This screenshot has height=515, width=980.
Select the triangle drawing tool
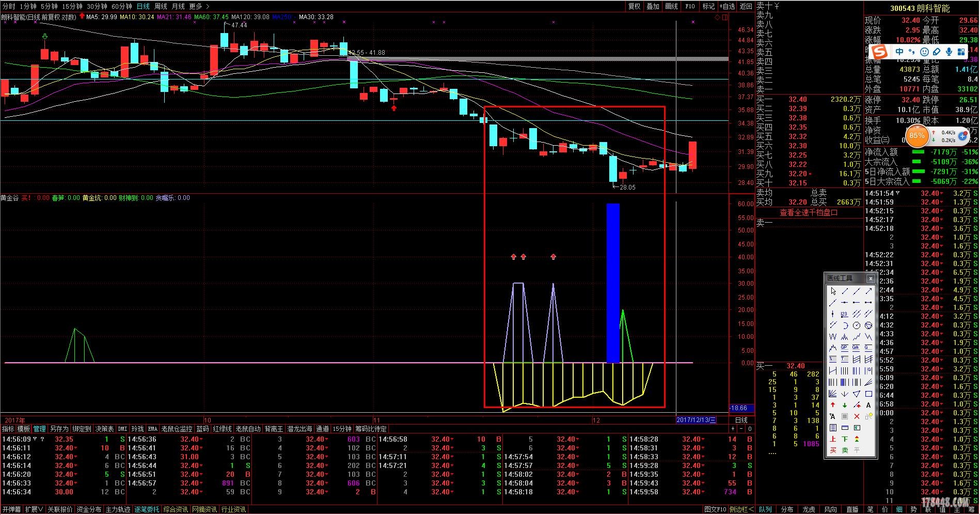[857, 393]
